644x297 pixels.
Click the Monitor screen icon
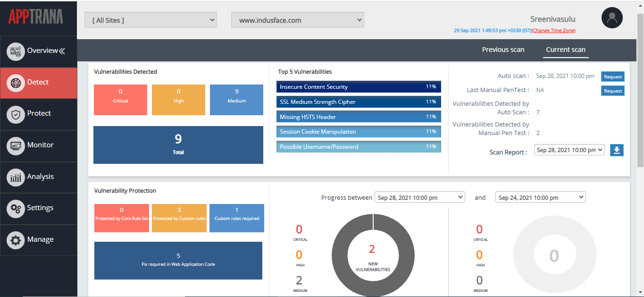16,145
